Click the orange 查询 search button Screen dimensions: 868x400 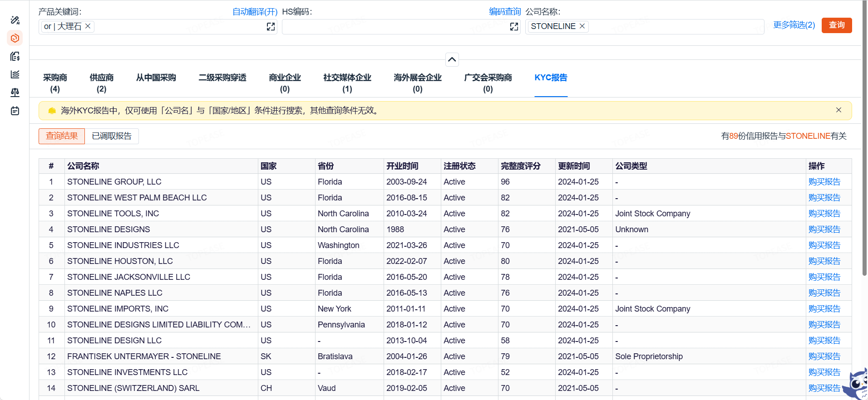click(837, 25)
